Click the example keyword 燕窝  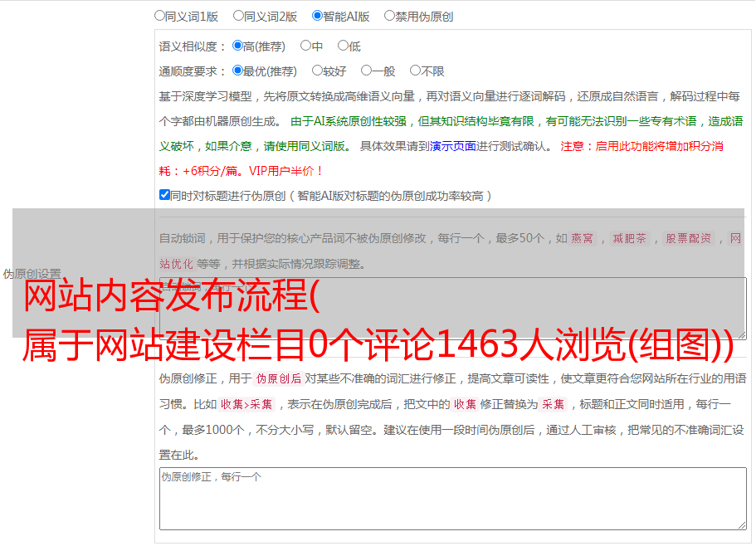coord(582,238)
